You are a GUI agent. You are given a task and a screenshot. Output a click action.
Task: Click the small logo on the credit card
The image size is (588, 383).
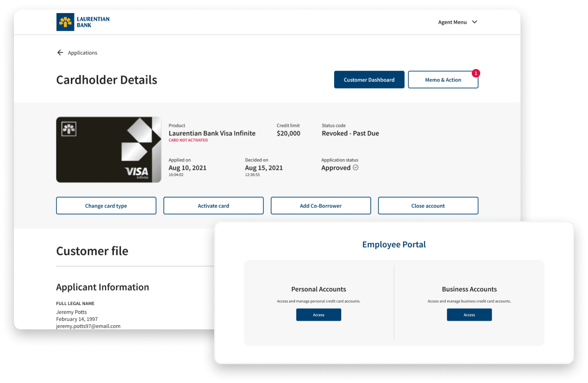point(69,129)
